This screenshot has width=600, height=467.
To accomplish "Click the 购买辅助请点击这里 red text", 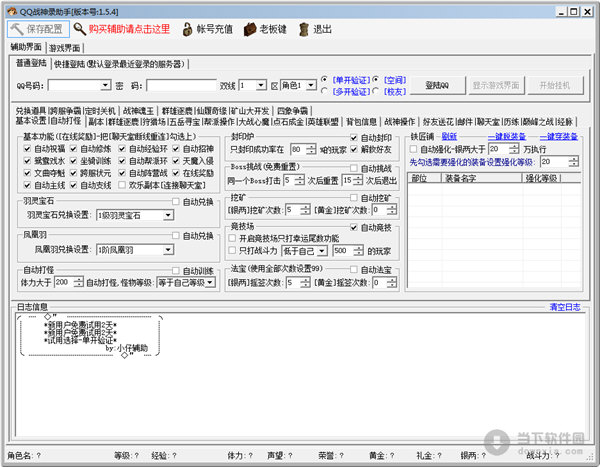I will (129, 29).
